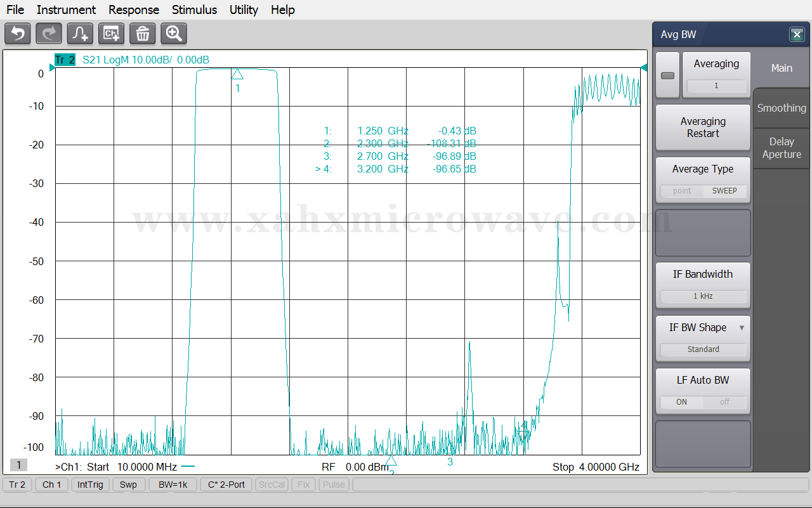Click the Undo arrow icon

18,34
